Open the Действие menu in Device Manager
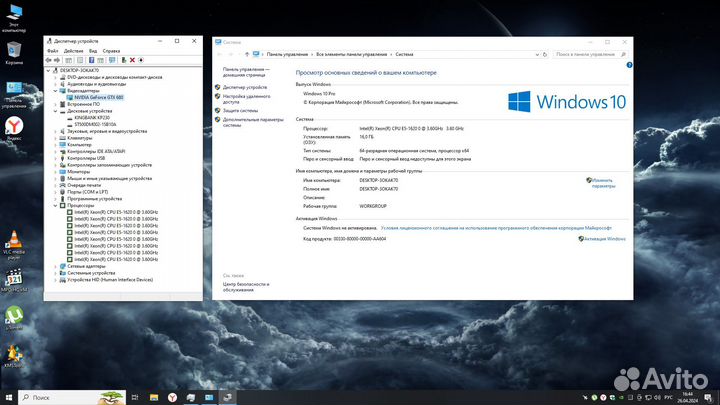 click(x=73, y=51)
